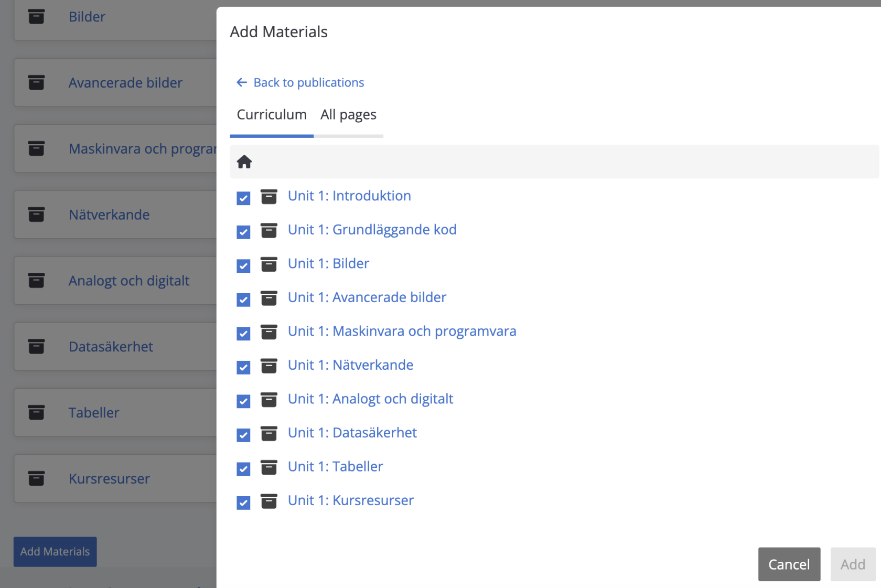The height and width of the screenshot is (588, 881).
Task: Open Unit 1: Analogt och digitalt link
Action: tap(370, 399)
